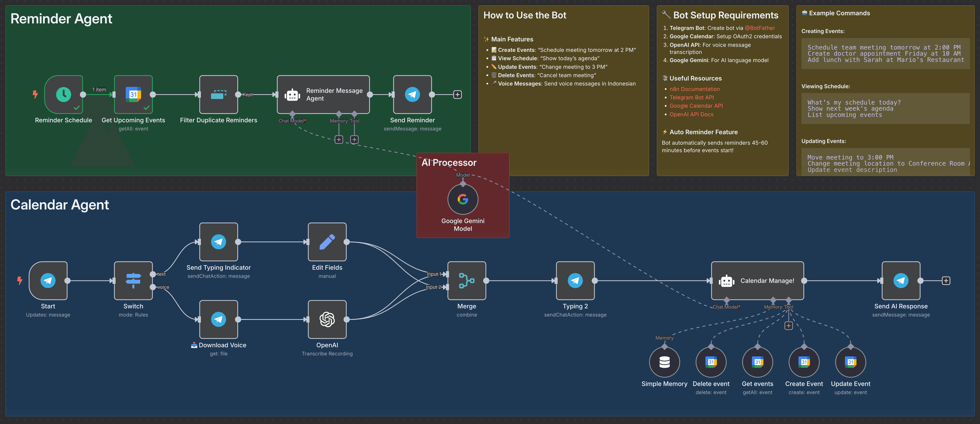Open the Switch node
This screenshot has width=980, height=424.
pyautogui.click(x=133, y=281)
